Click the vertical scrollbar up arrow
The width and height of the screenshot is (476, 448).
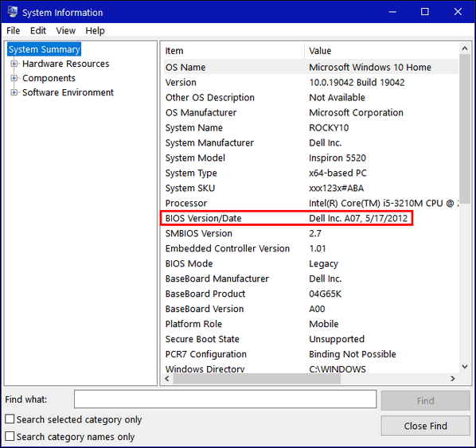pyautogui.click(x=465, y=49)
